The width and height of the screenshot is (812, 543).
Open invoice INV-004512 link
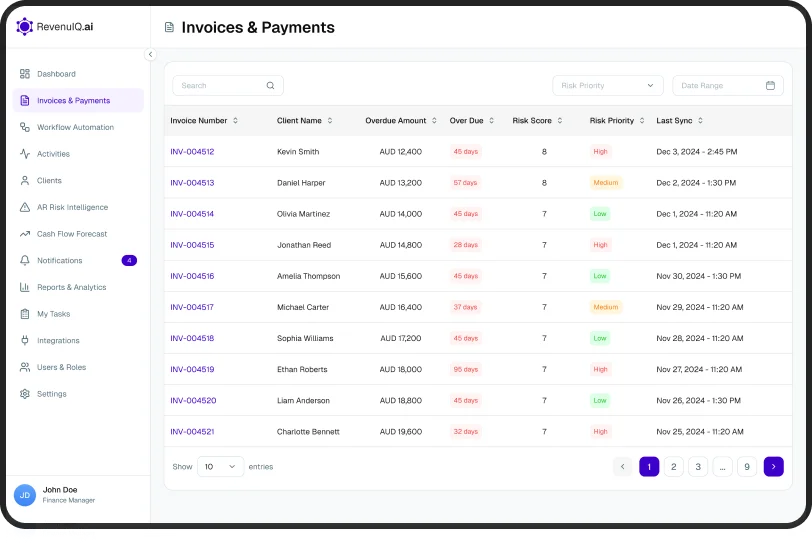tap(192, 152)
